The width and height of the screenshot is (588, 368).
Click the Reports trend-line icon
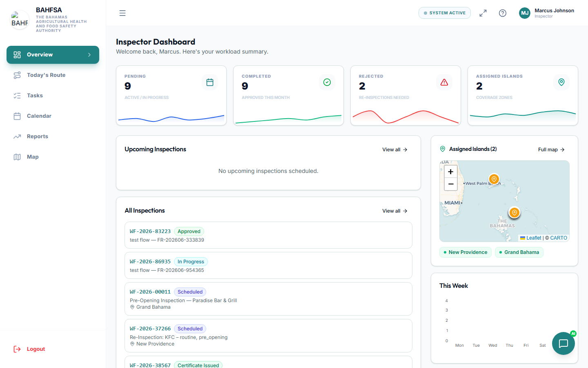[x=17, y=137]
